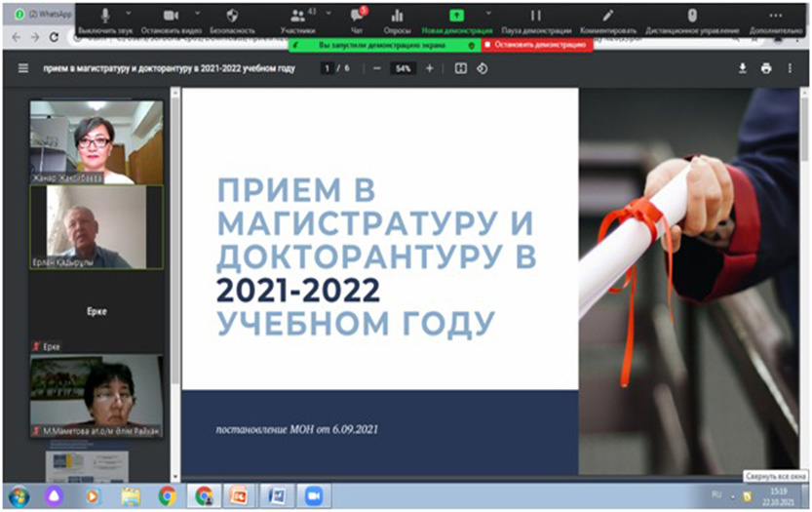Stop video using the camera icon
Screen dimensions: 812x512
[x=171, y=16]
